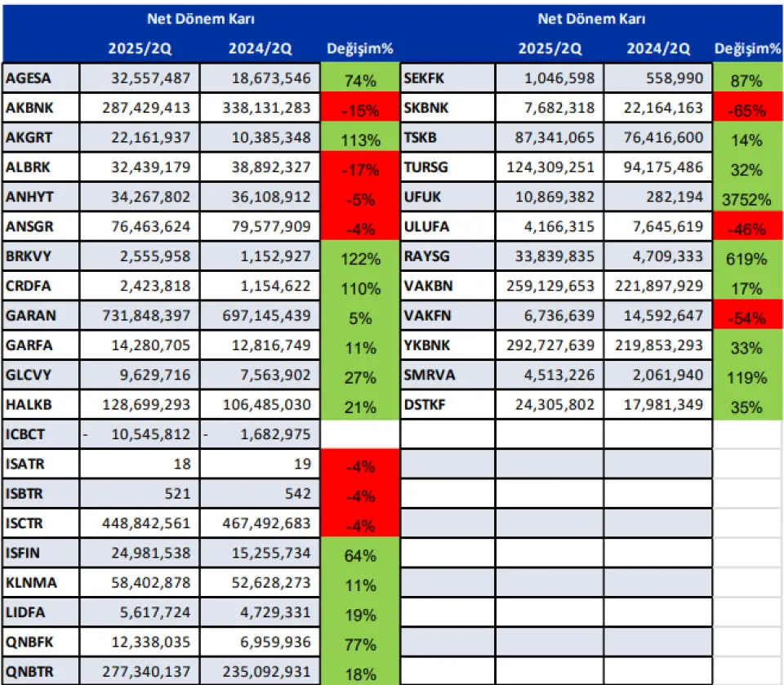Screen dimensions: 784x685
Task: Click the -4% change cell for ISBTR
Action: tap(360, 493)
